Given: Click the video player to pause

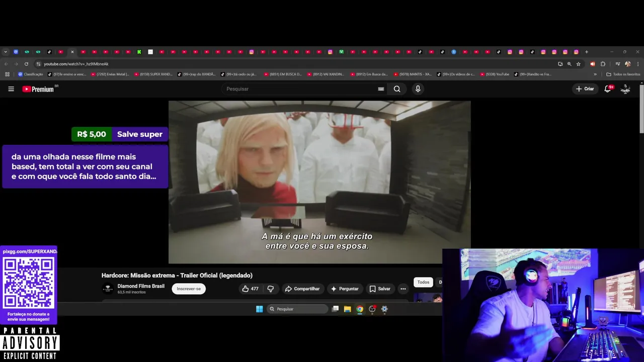Looking at the screenshot, I should point(319,182).
